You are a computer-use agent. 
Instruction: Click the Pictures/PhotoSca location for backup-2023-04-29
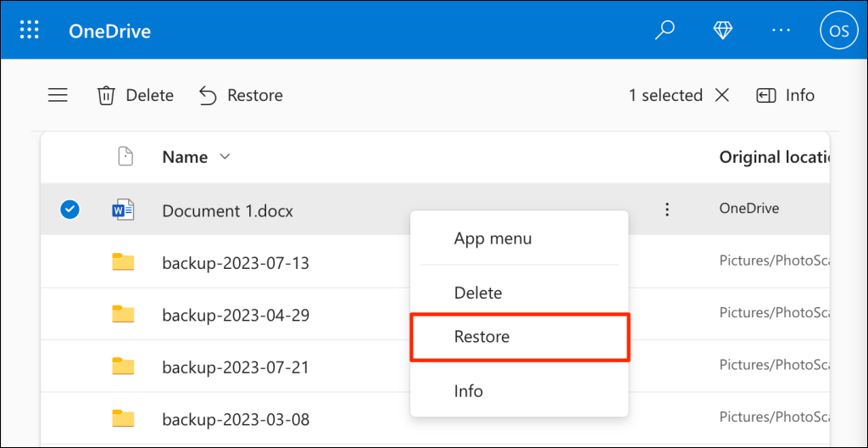click(x=775, y=313)
